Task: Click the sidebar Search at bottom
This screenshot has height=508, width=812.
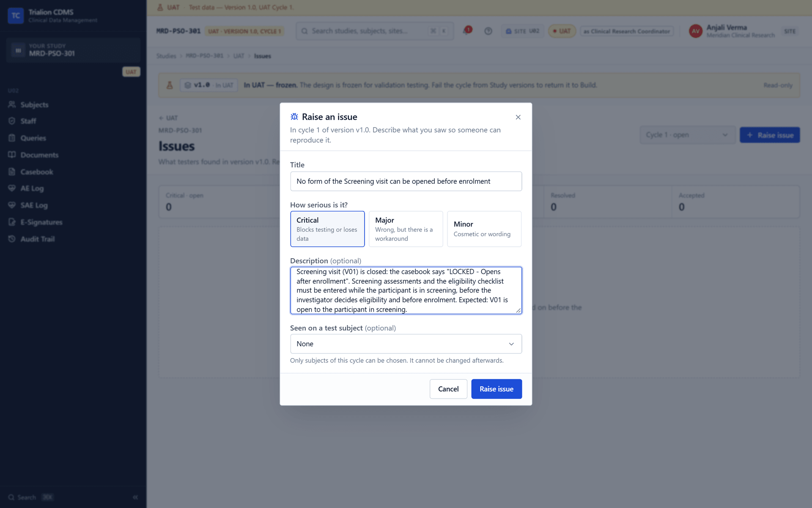Action: [x=30, y=497]
